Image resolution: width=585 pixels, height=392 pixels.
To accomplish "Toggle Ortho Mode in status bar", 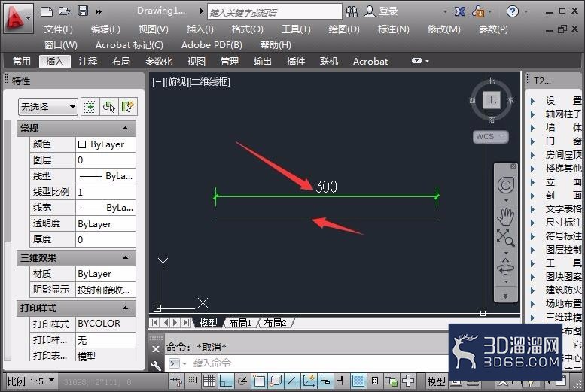I will coord(226,381).
